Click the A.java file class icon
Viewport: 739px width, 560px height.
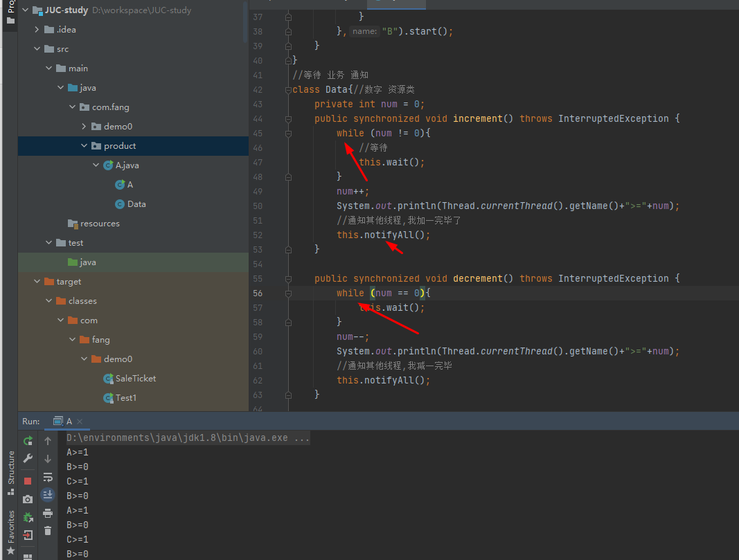click(x=108, y=165)
